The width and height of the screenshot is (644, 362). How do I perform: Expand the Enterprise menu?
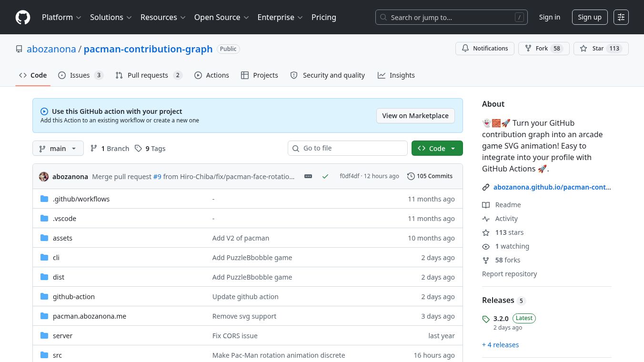pyautogui.click(x=280, y=17)
